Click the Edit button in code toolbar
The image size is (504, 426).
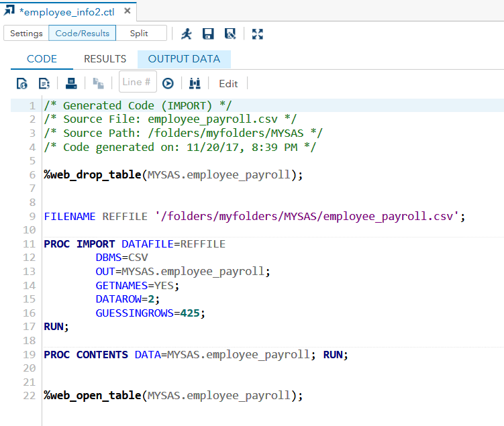[228, 83]
